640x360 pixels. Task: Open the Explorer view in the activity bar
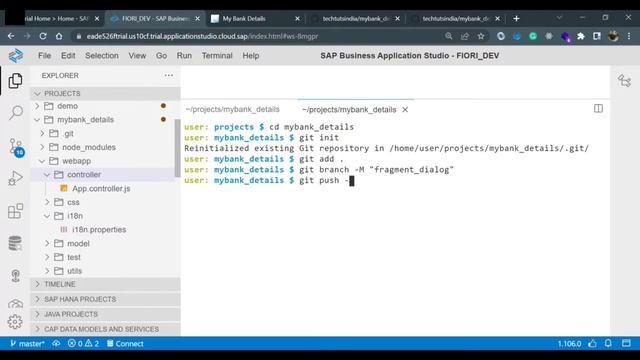tap(15, 81)
